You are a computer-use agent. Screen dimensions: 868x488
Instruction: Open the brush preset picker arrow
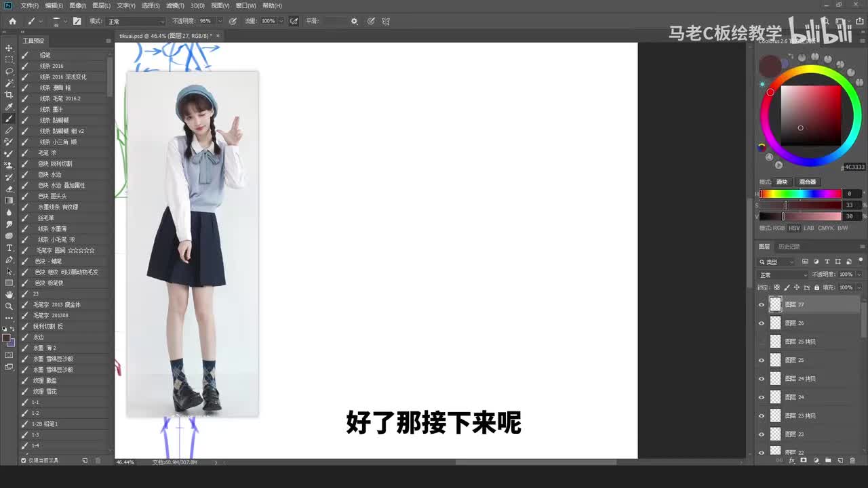65,21
